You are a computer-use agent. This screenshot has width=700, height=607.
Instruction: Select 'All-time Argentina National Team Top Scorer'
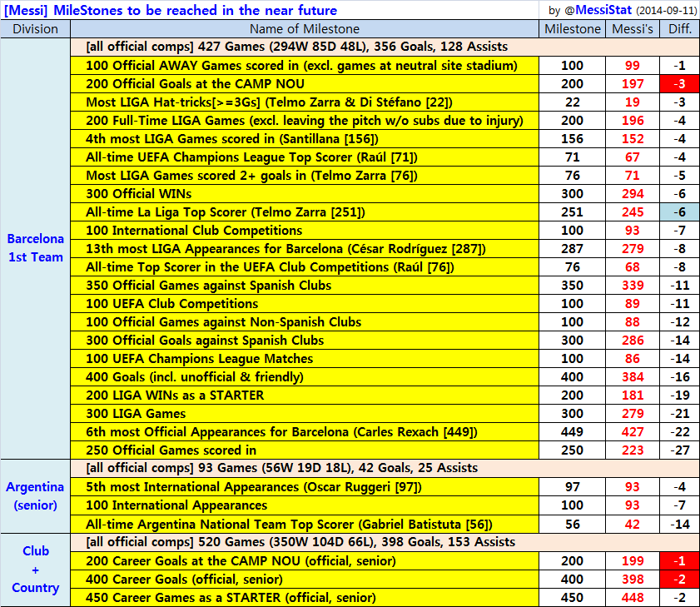305,524
